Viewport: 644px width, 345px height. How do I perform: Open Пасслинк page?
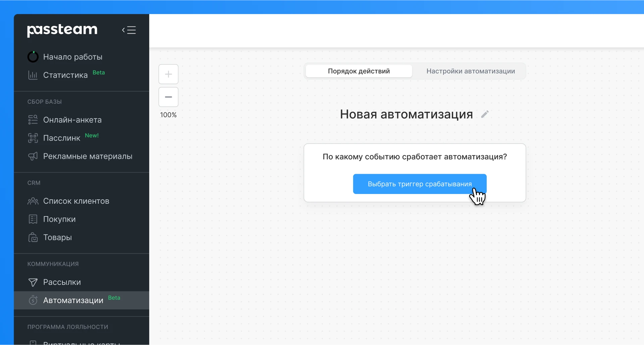pyautogui.click(x=62, y=138)
